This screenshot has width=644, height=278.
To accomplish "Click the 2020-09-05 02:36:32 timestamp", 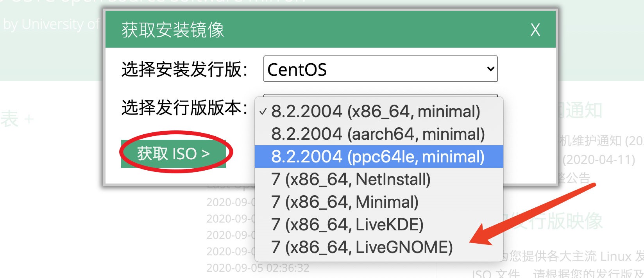I will click(x=258, y=268).
